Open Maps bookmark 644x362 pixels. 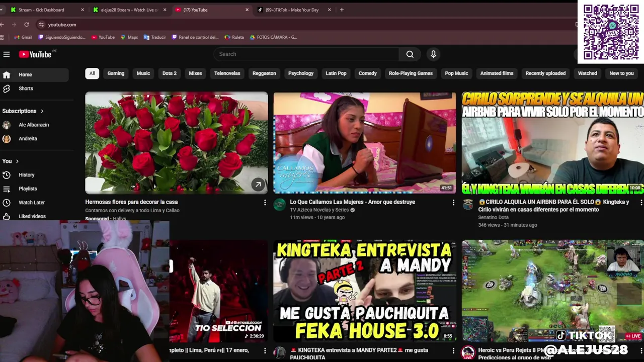[129, 37]
